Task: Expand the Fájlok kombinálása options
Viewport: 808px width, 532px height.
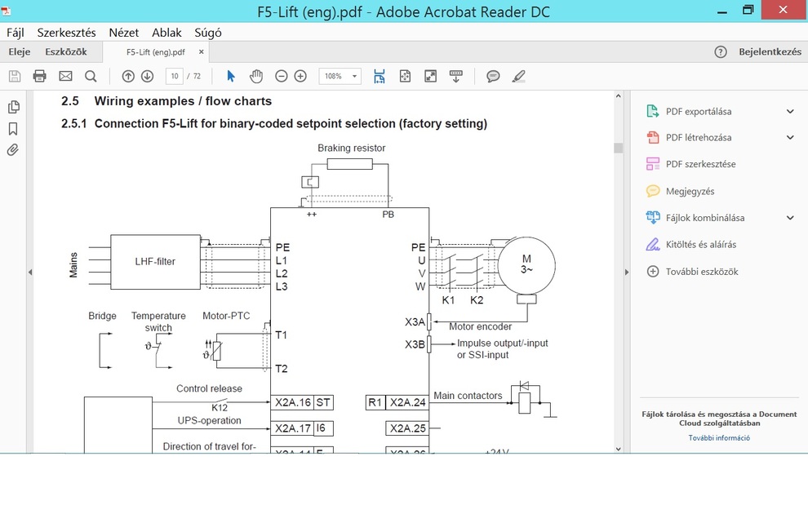Action: click(789, 218)
